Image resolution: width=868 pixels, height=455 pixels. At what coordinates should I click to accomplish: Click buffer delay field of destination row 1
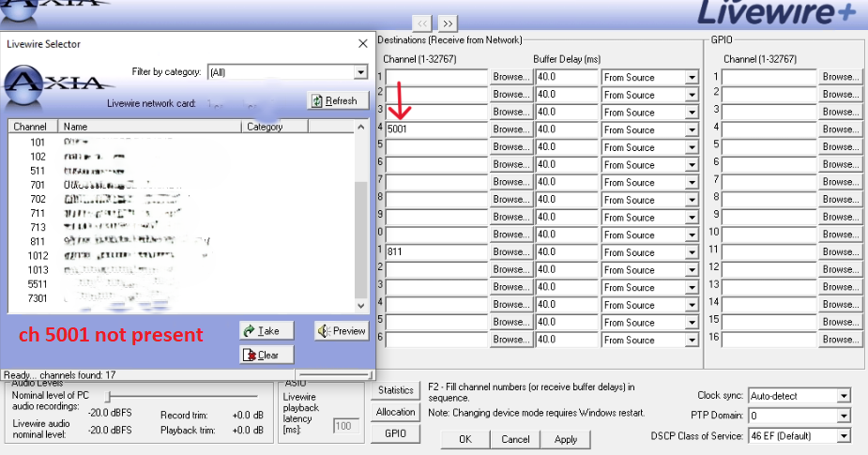tap(567, 77)
